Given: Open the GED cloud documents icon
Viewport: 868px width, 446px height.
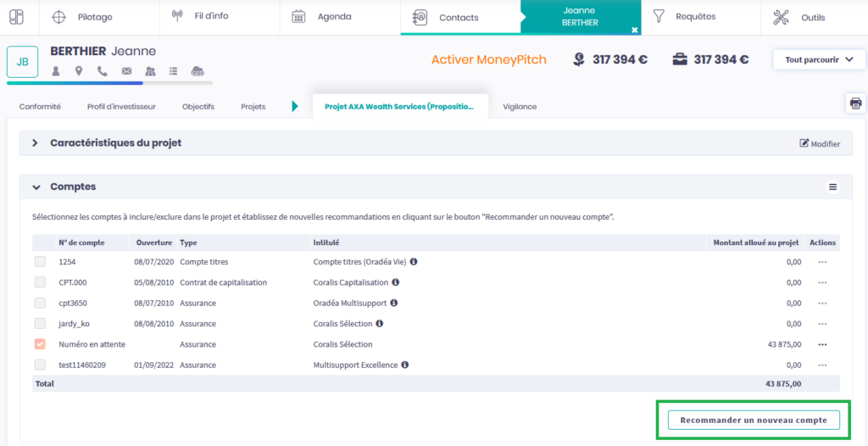Looking at the screenshot, I should coord(198,71).
